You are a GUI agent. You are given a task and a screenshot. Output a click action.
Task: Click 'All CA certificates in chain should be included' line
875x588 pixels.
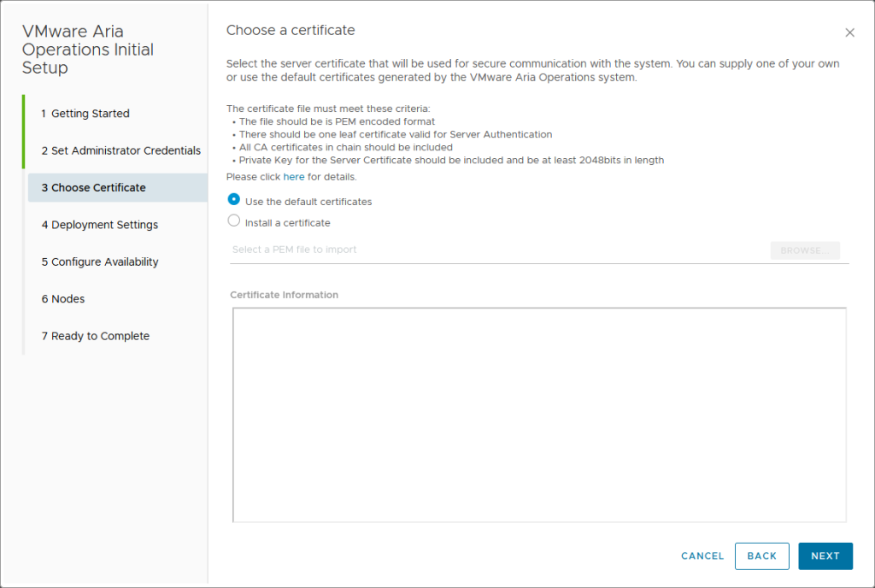click(345, 147)
